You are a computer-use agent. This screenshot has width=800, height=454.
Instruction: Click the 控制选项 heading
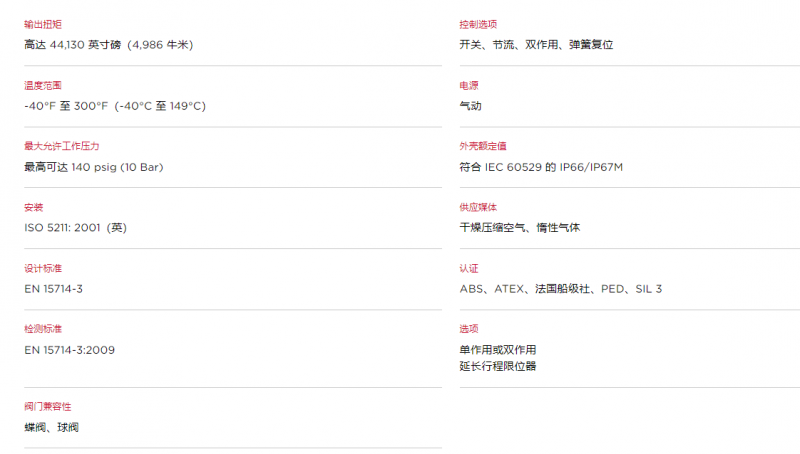click(478, 24)
